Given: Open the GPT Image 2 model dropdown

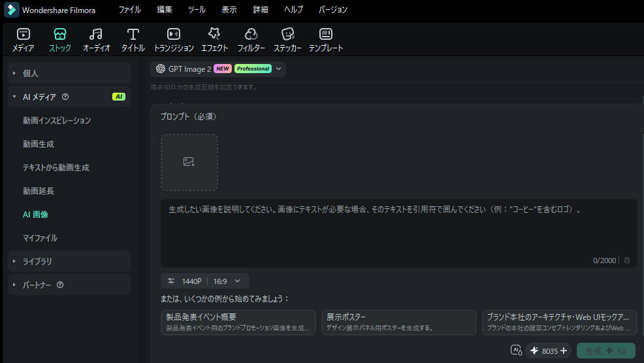Looking at the screenshot, I should (x=278, y=69).
